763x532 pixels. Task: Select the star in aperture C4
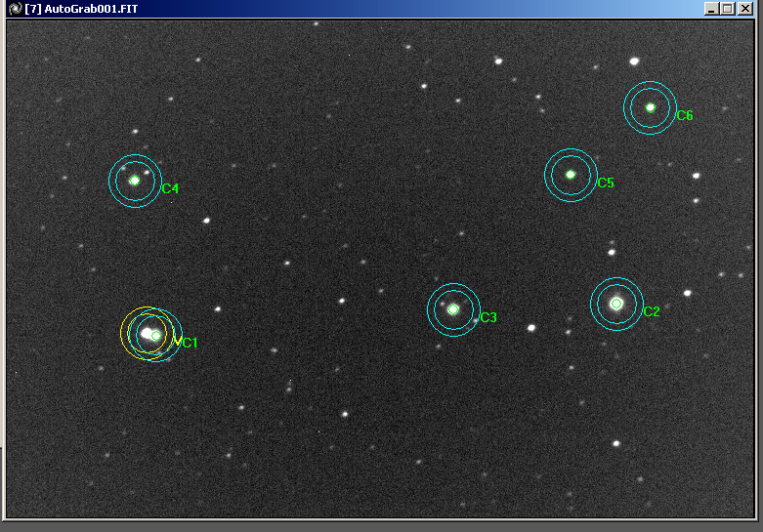135,181
